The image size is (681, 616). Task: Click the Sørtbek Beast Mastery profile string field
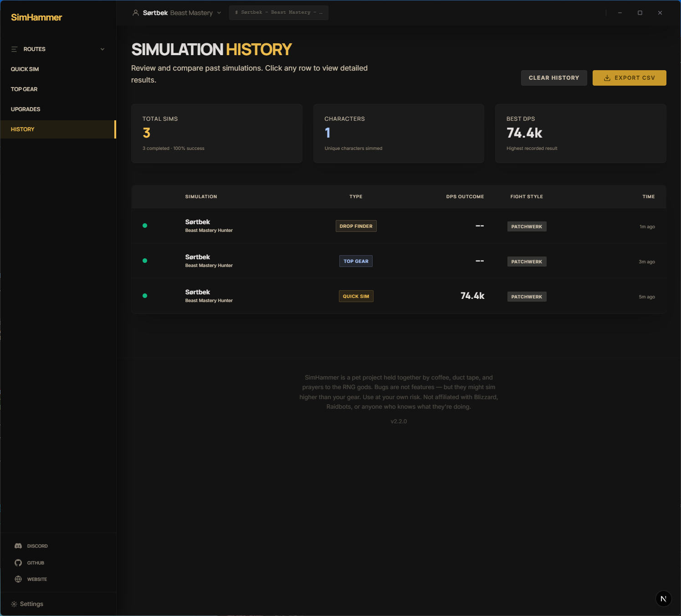pyautogui.click(x=278, y=13)
